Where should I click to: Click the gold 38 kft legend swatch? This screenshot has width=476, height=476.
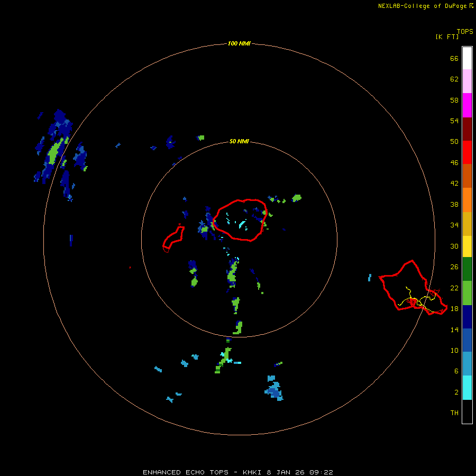[x=467, y=224]
